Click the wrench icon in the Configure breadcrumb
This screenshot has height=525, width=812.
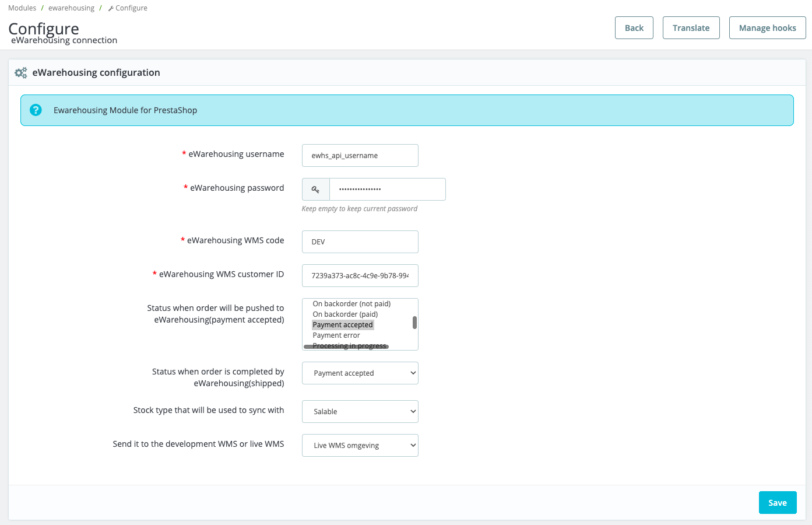click(x=110, y=8)
